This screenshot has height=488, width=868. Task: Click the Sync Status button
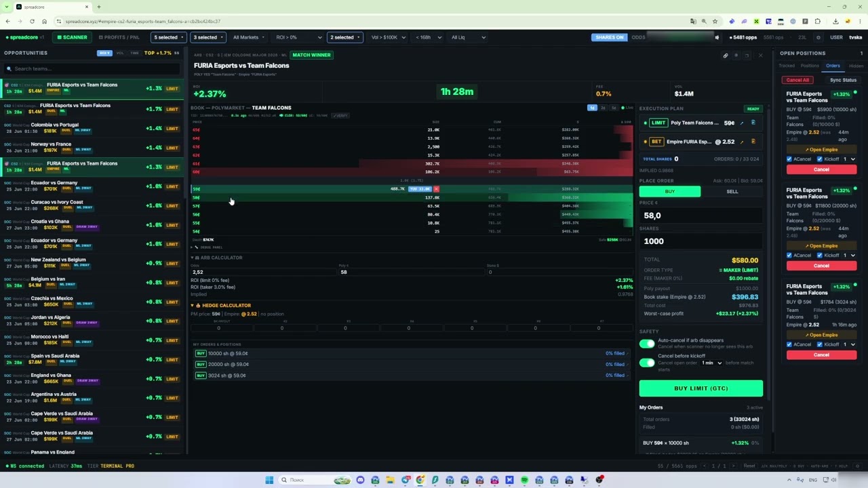[x=843, y=80]
